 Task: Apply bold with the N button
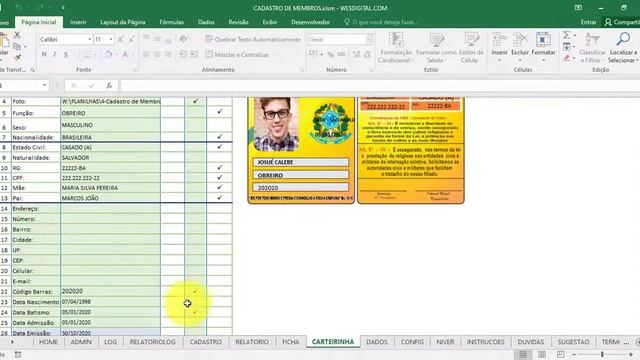pyautogui.click(x=44, y=54)
